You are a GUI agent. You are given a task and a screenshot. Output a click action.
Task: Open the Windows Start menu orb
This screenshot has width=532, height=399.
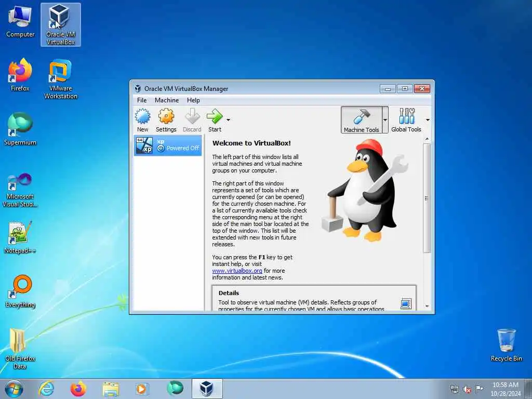(x=14, y=389)
